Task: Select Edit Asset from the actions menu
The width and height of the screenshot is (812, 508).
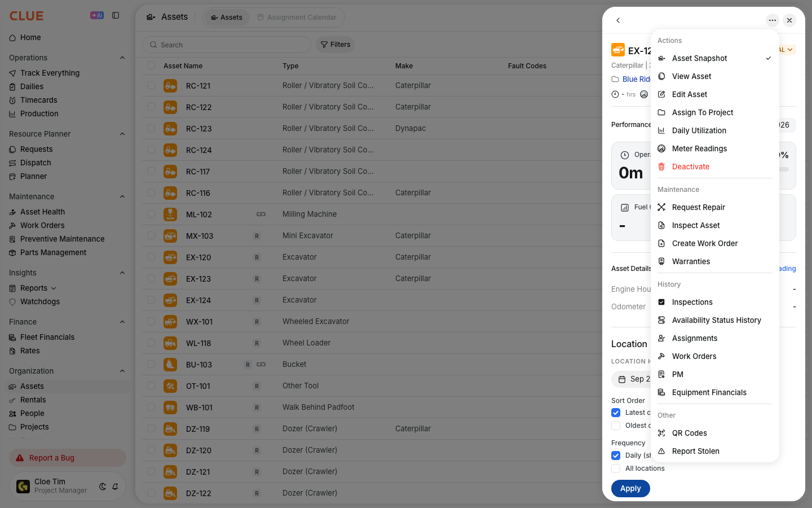Action: 715,94
